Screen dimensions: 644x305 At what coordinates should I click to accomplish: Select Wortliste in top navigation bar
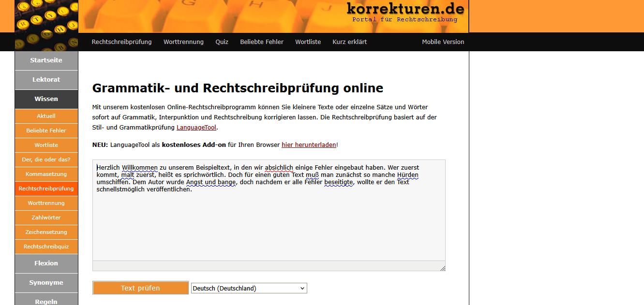coord(308,42)
